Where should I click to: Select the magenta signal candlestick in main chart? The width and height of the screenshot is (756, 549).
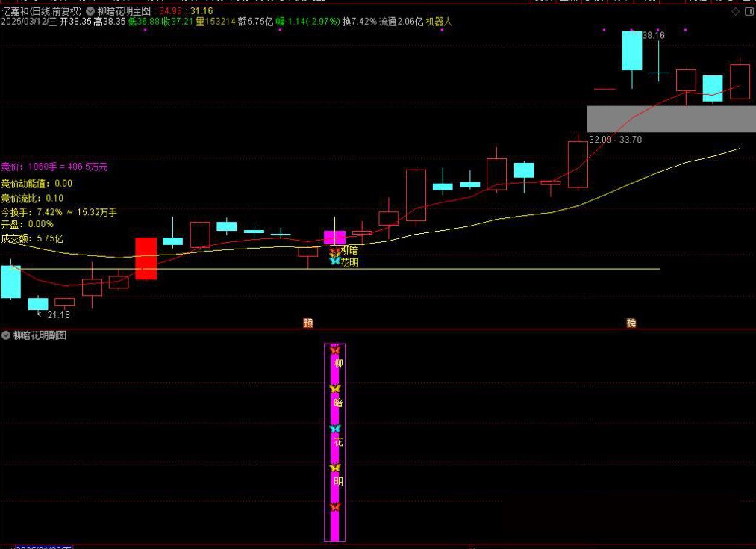(x=334, y=238)
